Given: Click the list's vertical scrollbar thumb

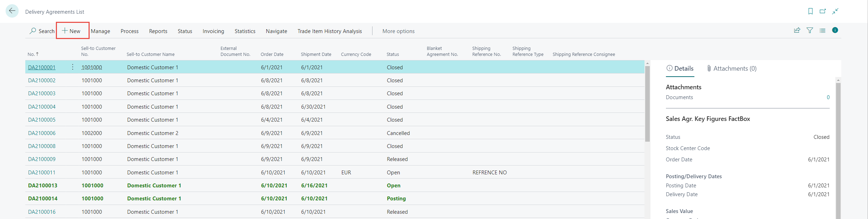Looking at the screenshot, I should point(647,104).
